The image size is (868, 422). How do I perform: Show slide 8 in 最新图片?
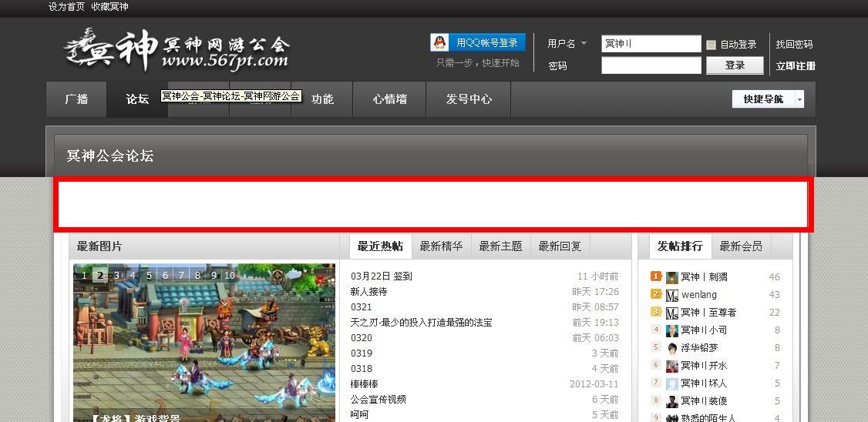coord(197,275)
